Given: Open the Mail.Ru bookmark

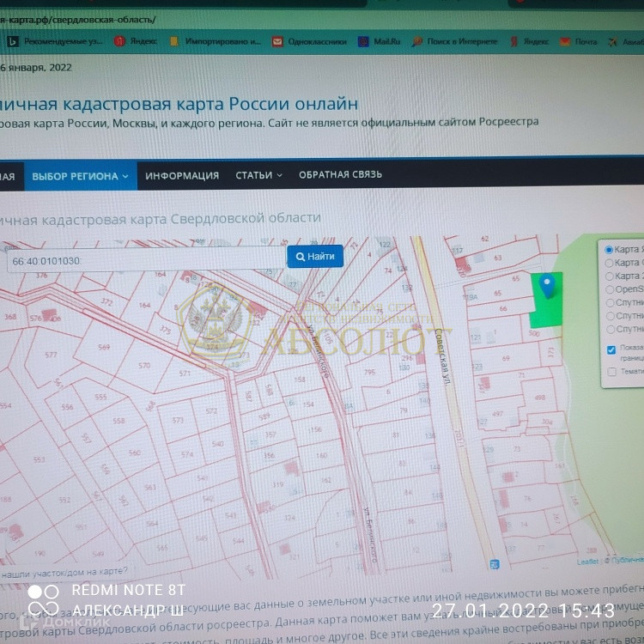Looking at the screenshot, I should coord(379,41).
